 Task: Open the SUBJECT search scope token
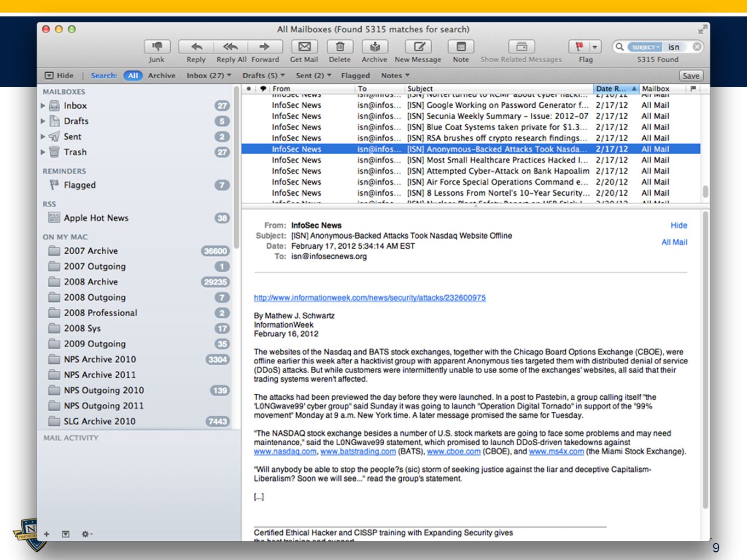click(645, 47)
